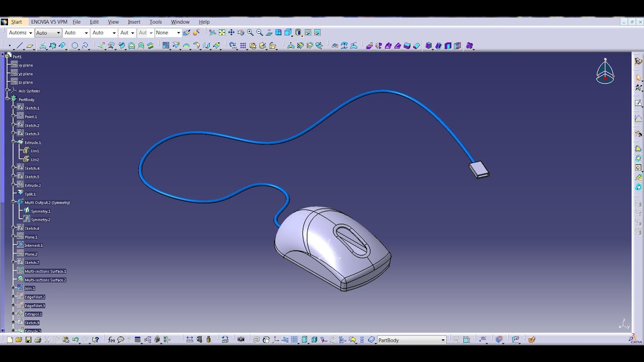Select Split.1 in the tree
The image size is (644, 362).
coord(30,194)
